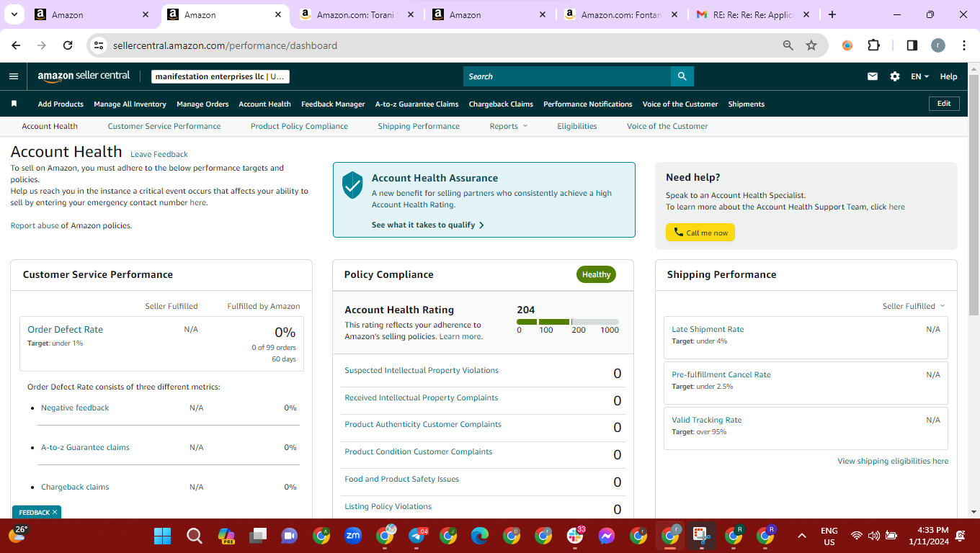Click the Edit button in the navigation bar
Screen dimensions: 980x553
coord(944,104)
